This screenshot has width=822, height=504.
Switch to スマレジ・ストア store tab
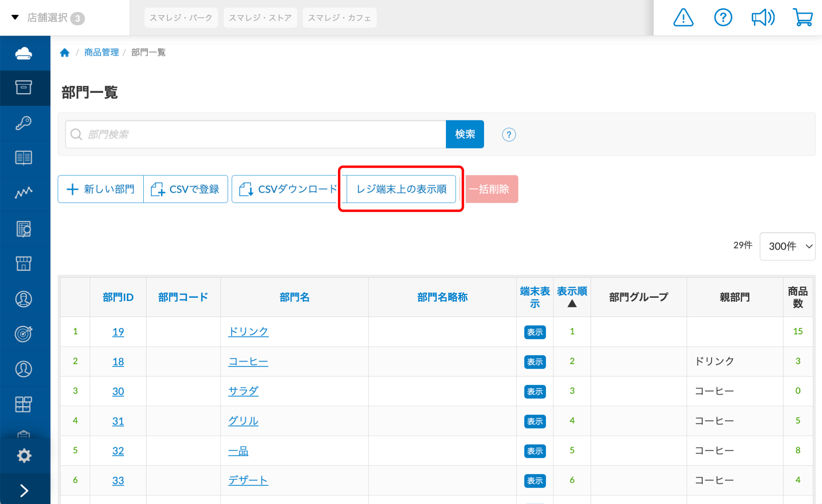click(x=260, y=18)
